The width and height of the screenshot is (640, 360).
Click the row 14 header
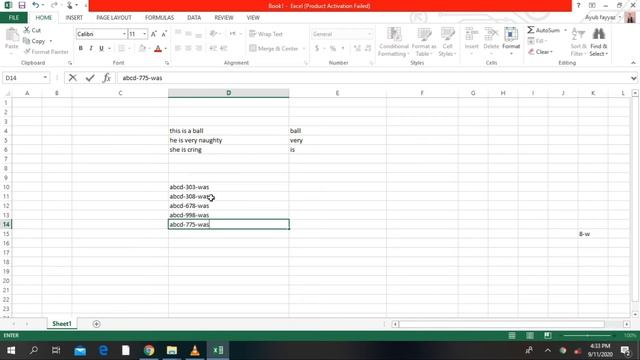click(x=6, y=224)
